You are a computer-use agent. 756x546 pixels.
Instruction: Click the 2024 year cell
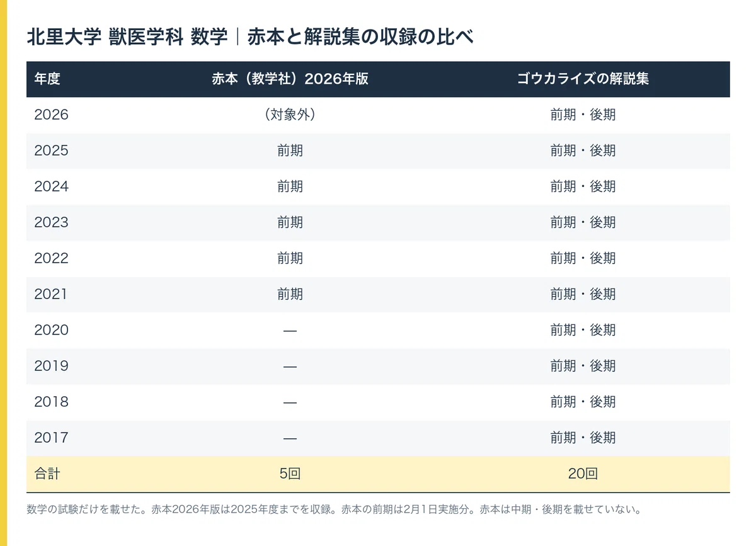pyautogui.click(x=51, y=187)
